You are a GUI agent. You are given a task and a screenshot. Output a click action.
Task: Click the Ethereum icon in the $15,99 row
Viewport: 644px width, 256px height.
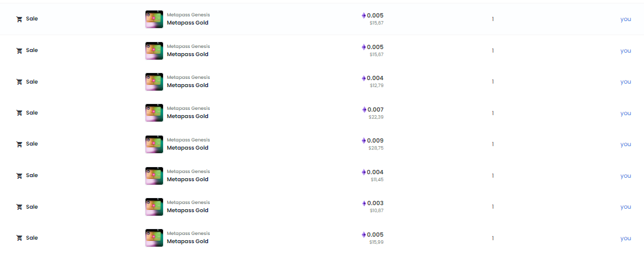pyautogui.click(x=363, y=234)
